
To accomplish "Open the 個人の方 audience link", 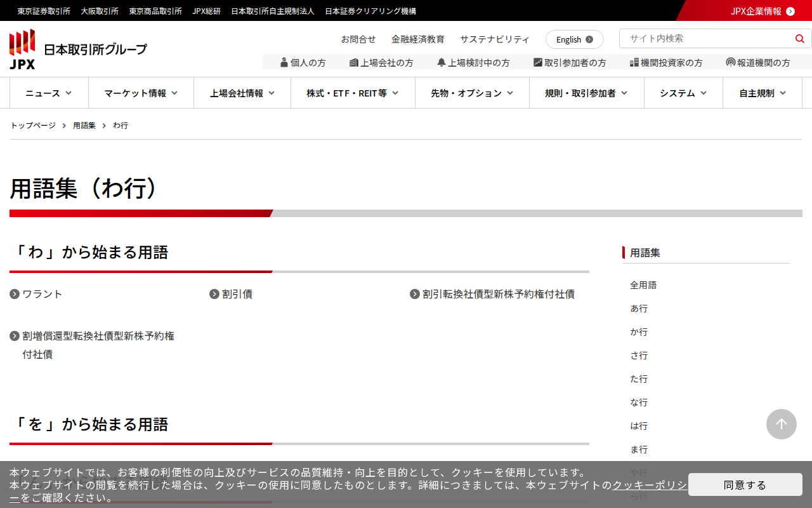I will [308, 62].
